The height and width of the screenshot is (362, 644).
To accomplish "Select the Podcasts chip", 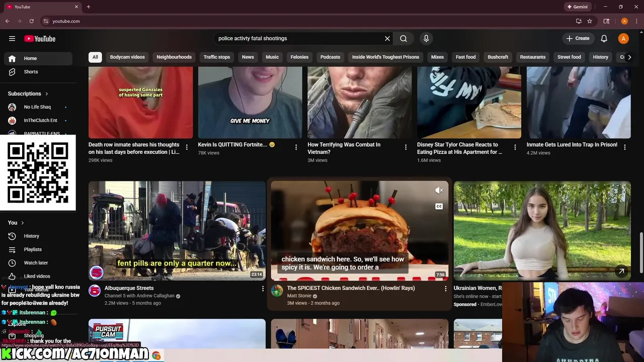I will [331, 57].
